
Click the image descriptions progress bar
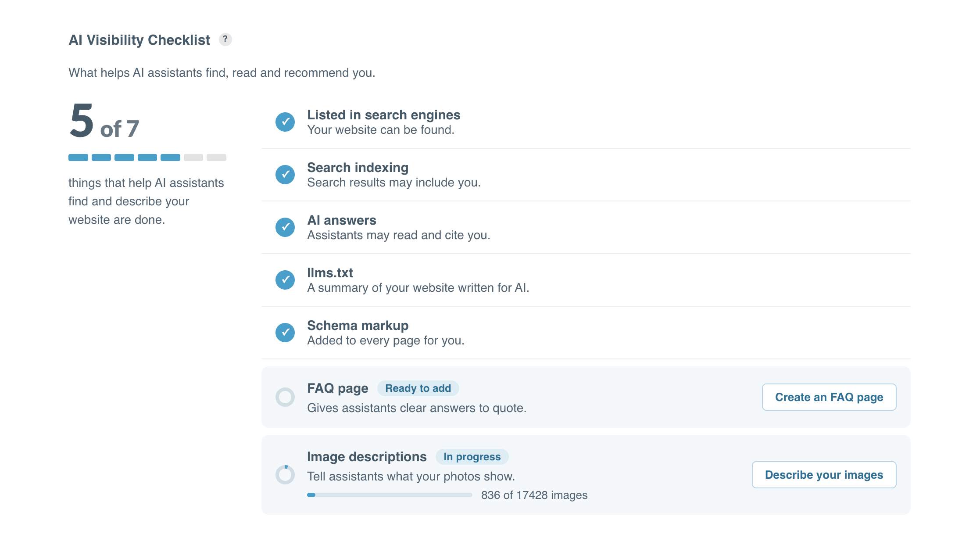pos(390,495)
